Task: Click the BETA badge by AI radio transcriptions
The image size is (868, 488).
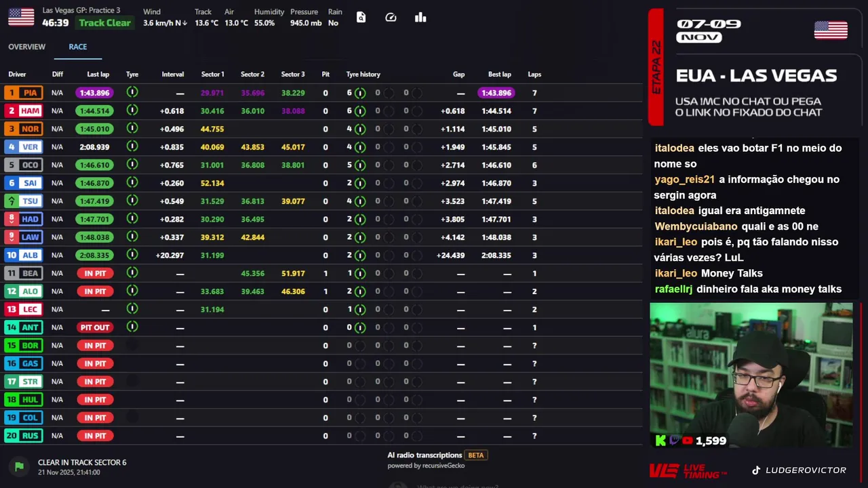Action: [476, 455]
